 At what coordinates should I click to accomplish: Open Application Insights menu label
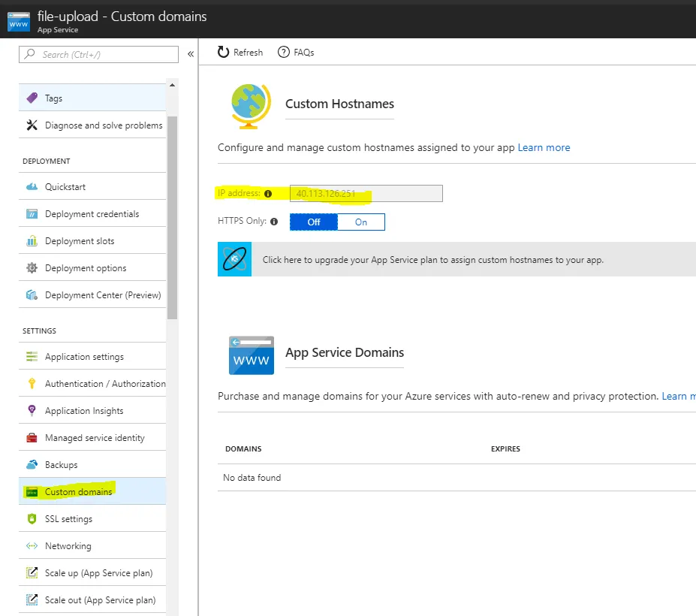tap(84, 411)
